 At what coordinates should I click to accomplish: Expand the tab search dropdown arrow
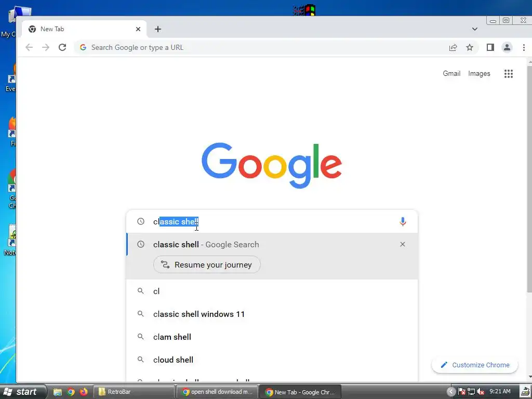(x=475, y=29)
